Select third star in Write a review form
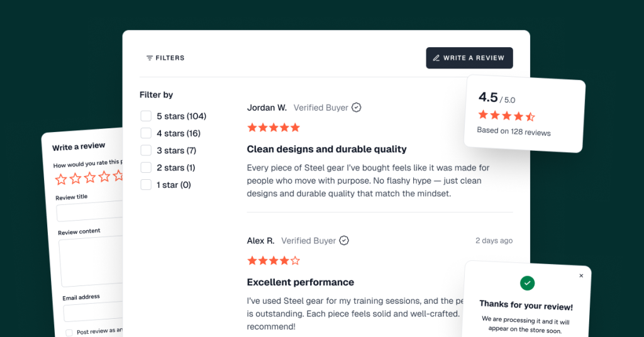 point(90,177)
